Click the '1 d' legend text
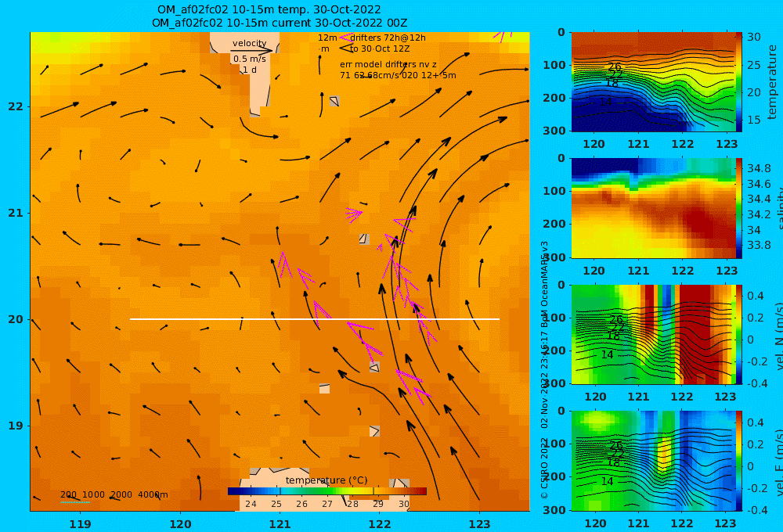 (x=250, y=70)
